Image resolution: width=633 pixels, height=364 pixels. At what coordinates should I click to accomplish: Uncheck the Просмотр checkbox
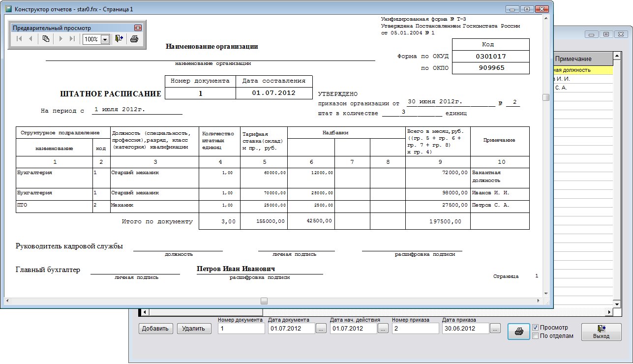[535, 328]
